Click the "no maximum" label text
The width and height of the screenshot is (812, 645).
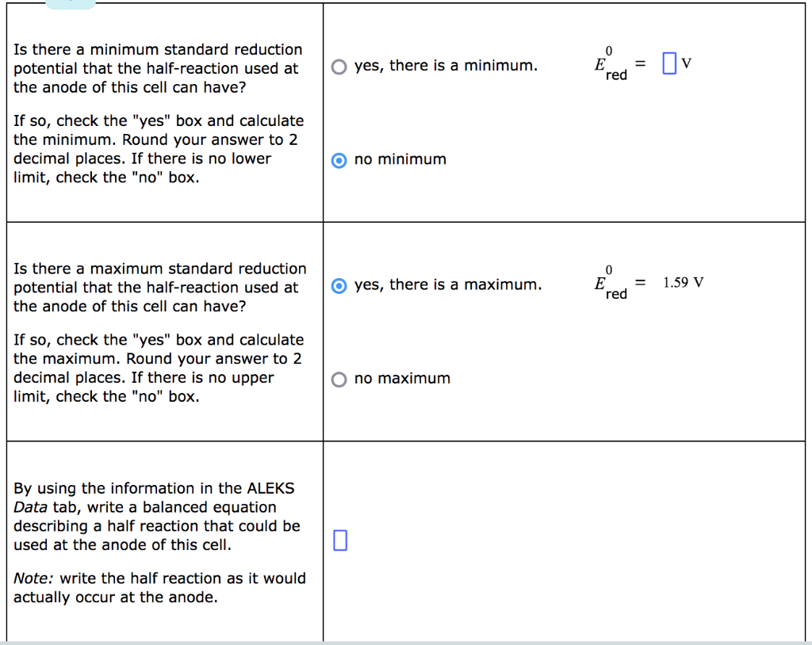coord(402,379)
